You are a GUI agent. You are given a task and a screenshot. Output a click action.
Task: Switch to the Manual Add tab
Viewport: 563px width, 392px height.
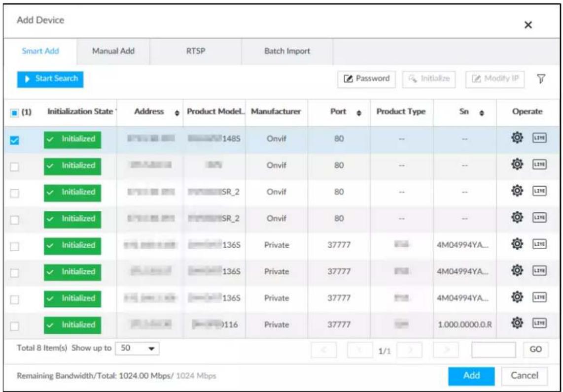click(x=113, y=51)
